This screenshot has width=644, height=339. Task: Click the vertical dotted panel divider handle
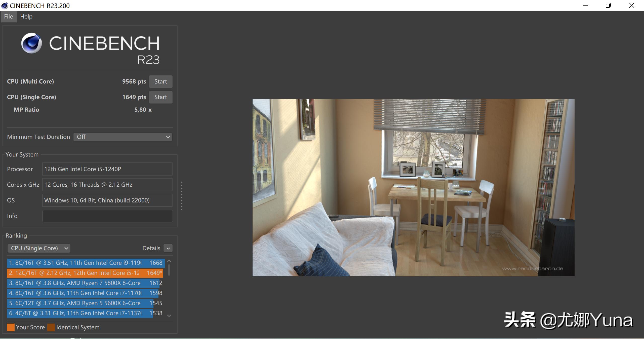point(181,196)
